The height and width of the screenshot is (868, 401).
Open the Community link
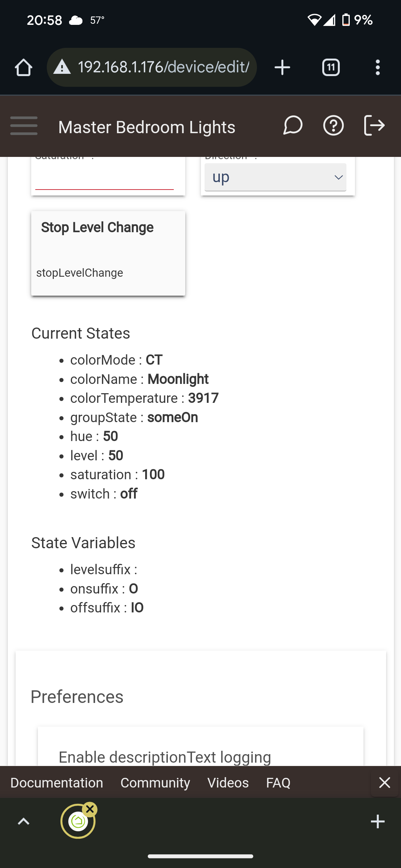click(x=155, y=783)
